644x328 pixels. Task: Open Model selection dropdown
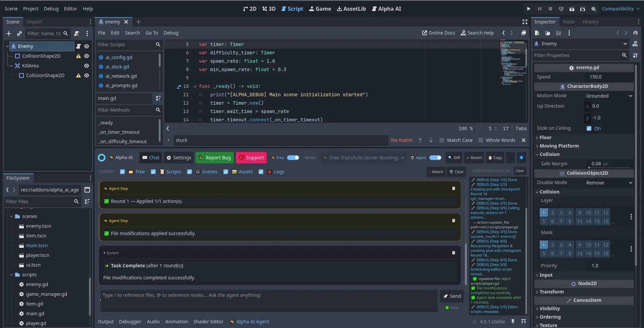[x=364, y=158]
